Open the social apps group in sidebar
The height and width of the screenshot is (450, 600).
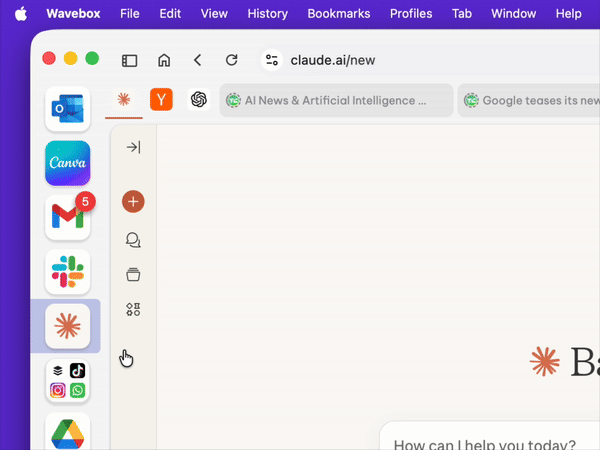pyautogui.click(x=67, y=380)
